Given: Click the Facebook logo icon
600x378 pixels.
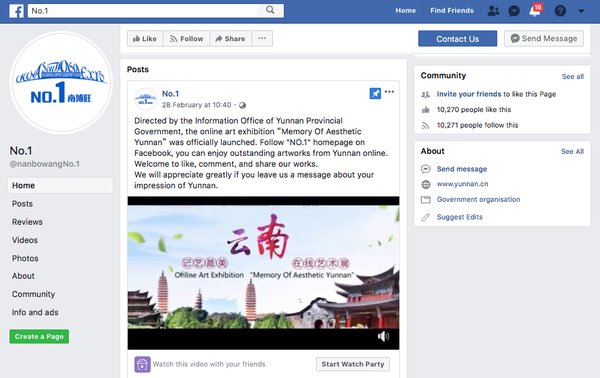Looking at the screenshot, I should pyautogui.click(x=16, y=11).
